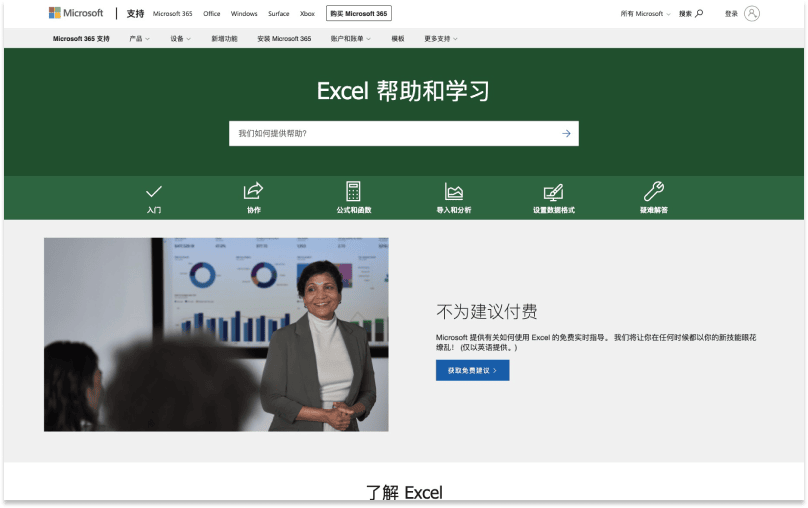Open 导入和分析 chart category
This screenshot has width=808, height=508.
click(453, 198)
